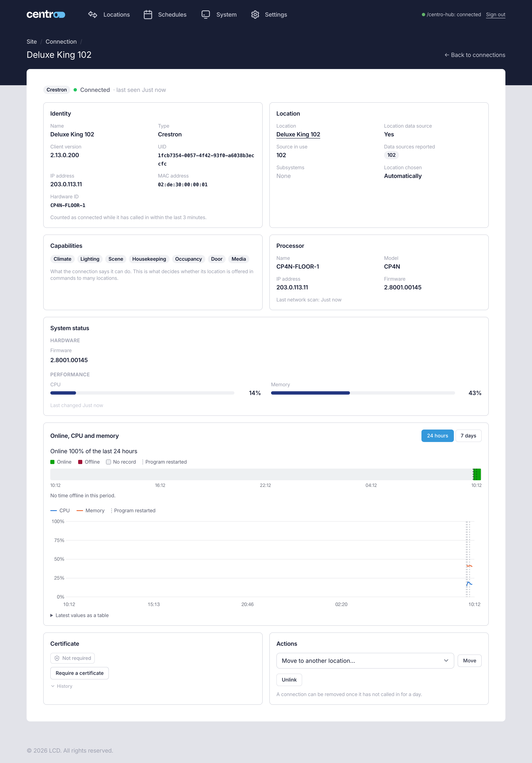Image resolution: width=532 pixels, height=763 pixels.
Task: Click the Settings gear icon
Action: click(255, 15)
